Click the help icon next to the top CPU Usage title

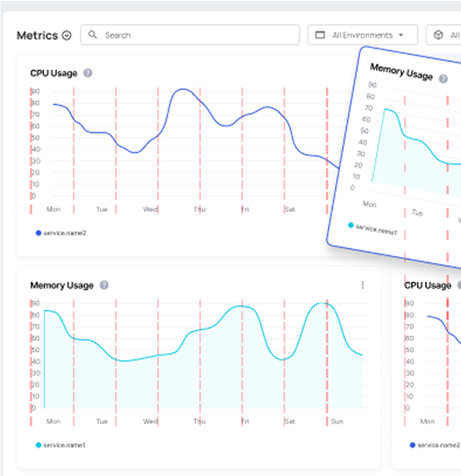coord(88,73)
